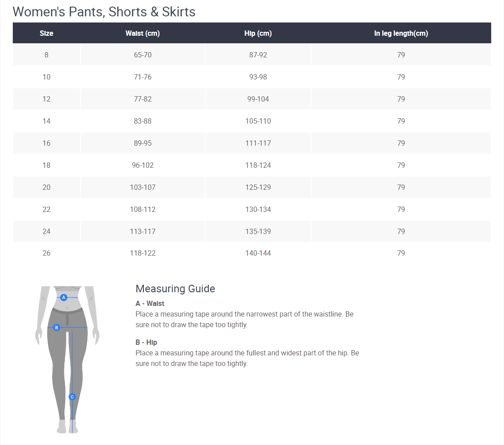
Task: Select the Waist (cm) column header
Action: click(143, 34)
